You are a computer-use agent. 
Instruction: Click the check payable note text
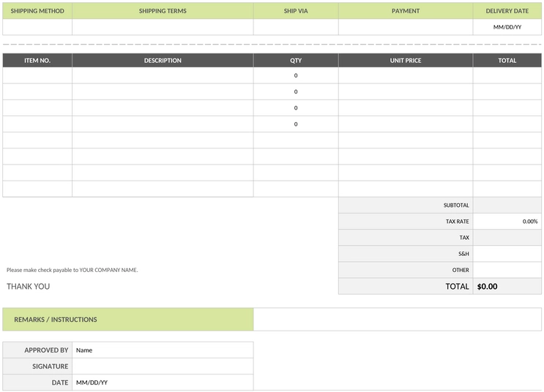point(72,270)
